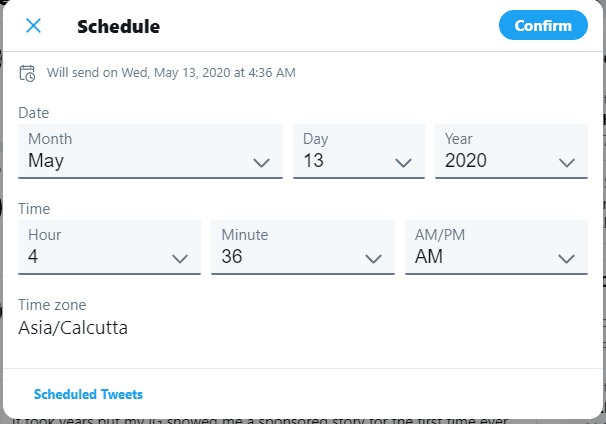Click the Time zone label

click(52, 305)
